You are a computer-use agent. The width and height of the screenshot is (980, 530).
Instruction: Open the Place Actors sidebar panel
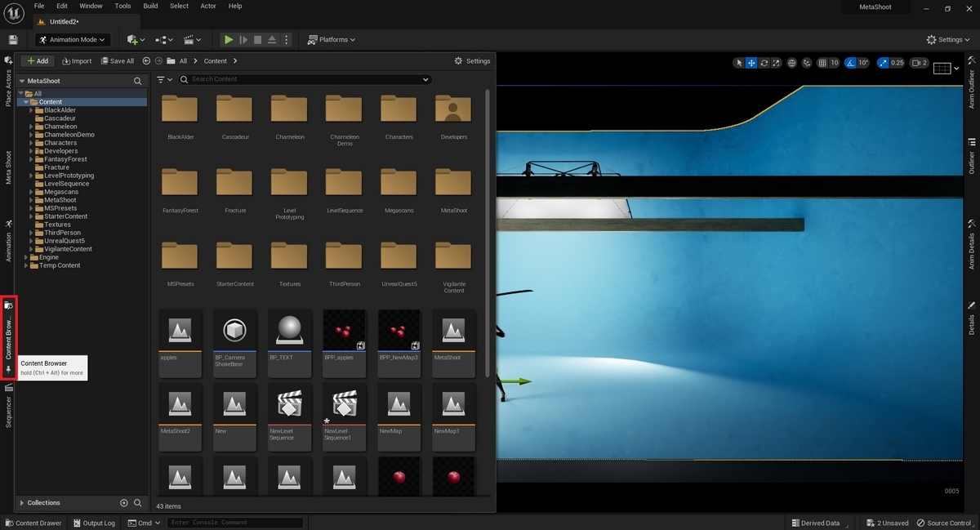(x=8, y=82)
